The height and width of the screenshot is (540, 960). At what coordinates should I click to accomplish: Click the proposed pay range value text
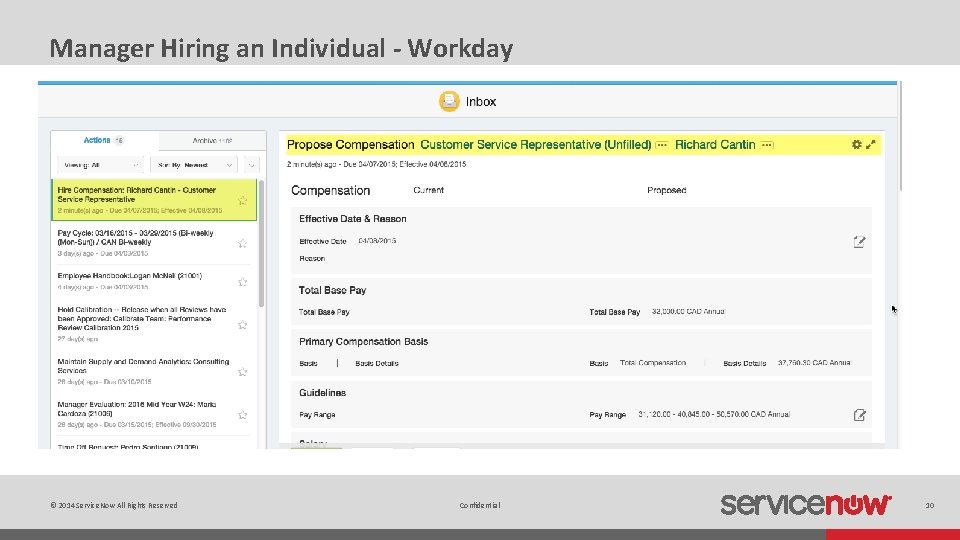click(714, 414)
